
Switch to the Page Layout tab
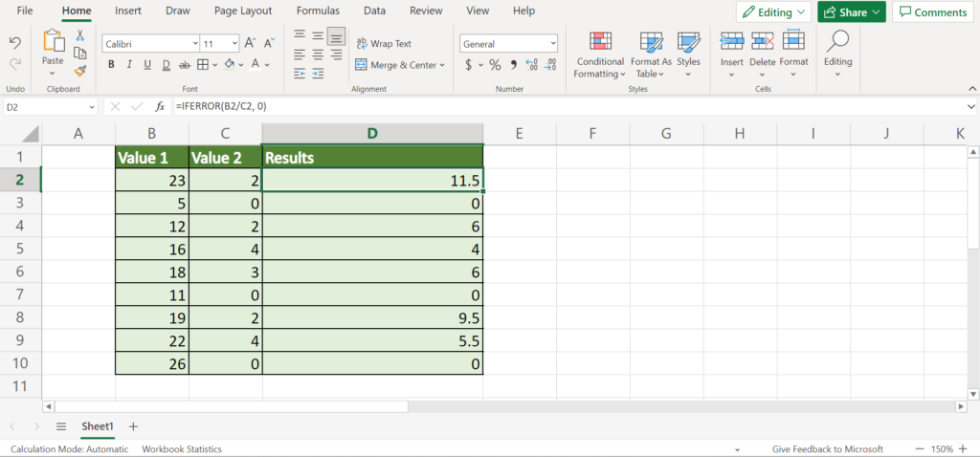point(243,11)
